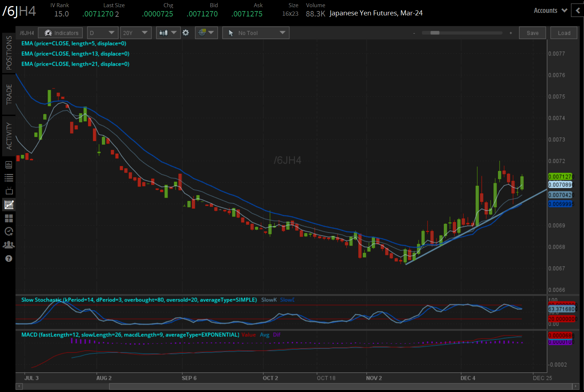Switch to the POSITIONS tab
Image resolution: width=584 pixels, height=392 pixels.
(x=9, y=53)
